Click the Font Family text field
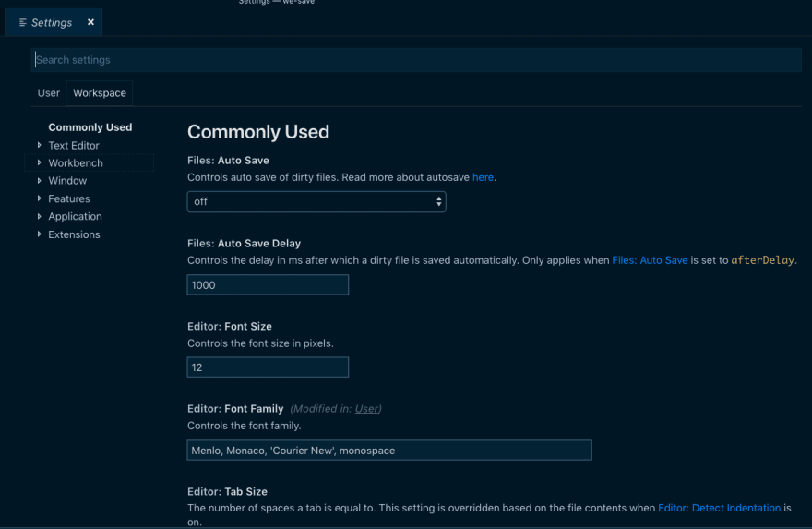This screenshot has width=812, height=529. tap(389, 450)
